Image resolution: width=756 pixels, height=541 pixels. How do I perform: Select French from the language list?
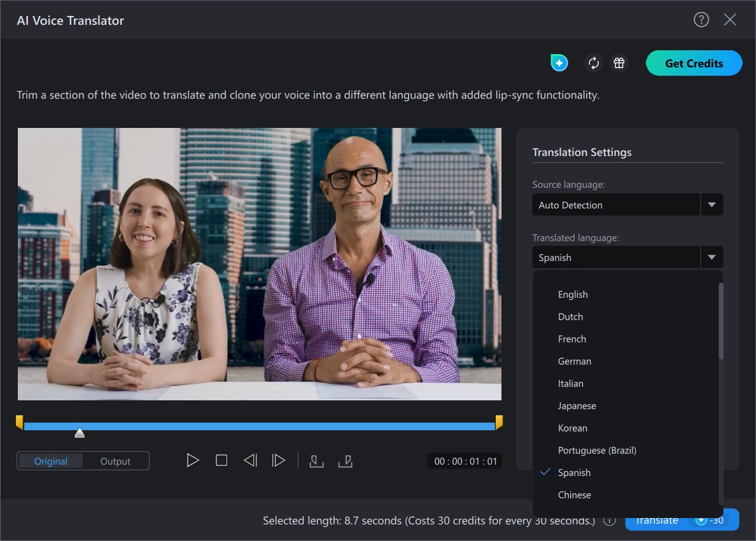[572, 339]
